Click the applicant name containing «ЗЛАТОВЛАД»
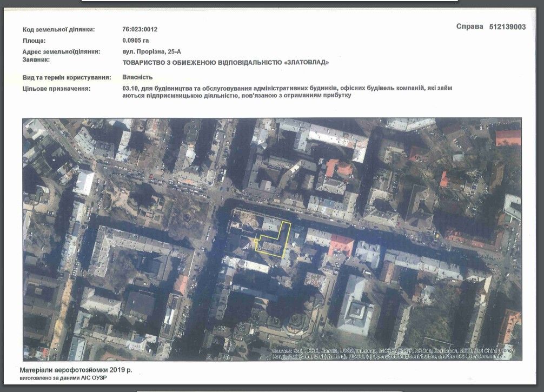 pyautogui.click(x=225, y=63)
